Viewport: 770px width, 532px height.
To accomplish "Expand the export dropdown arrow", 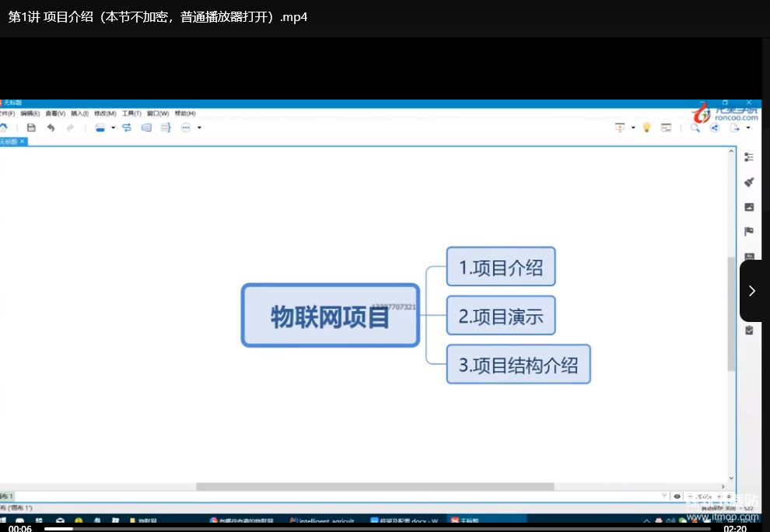I will coord(748,128).
